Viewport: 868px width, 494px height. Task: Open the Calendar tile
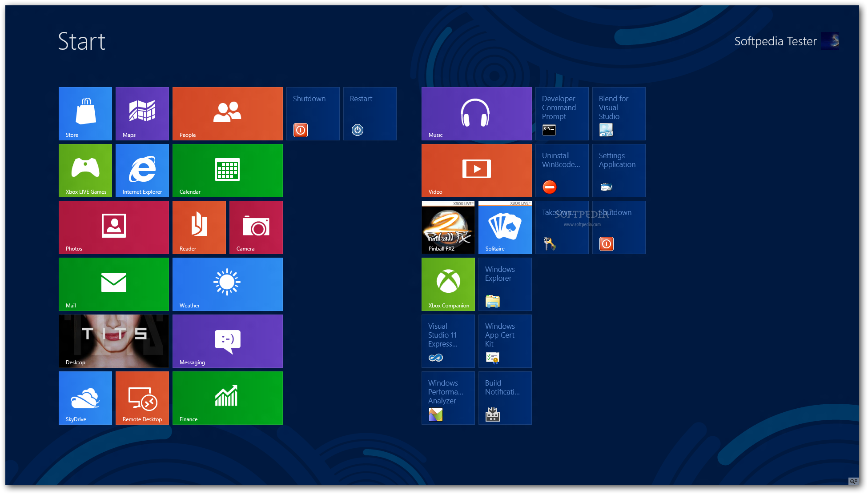(x=228, y=171)
